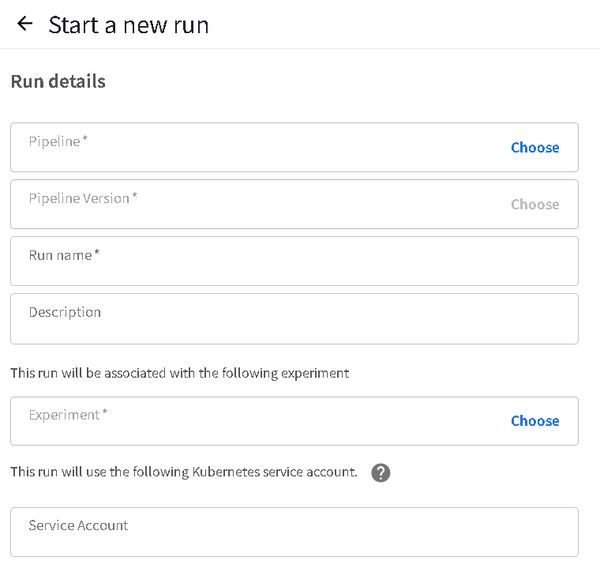
Task: Select the 'Experiment *' placeholder label
Action: pyautogui.click(x=68, y=415)
